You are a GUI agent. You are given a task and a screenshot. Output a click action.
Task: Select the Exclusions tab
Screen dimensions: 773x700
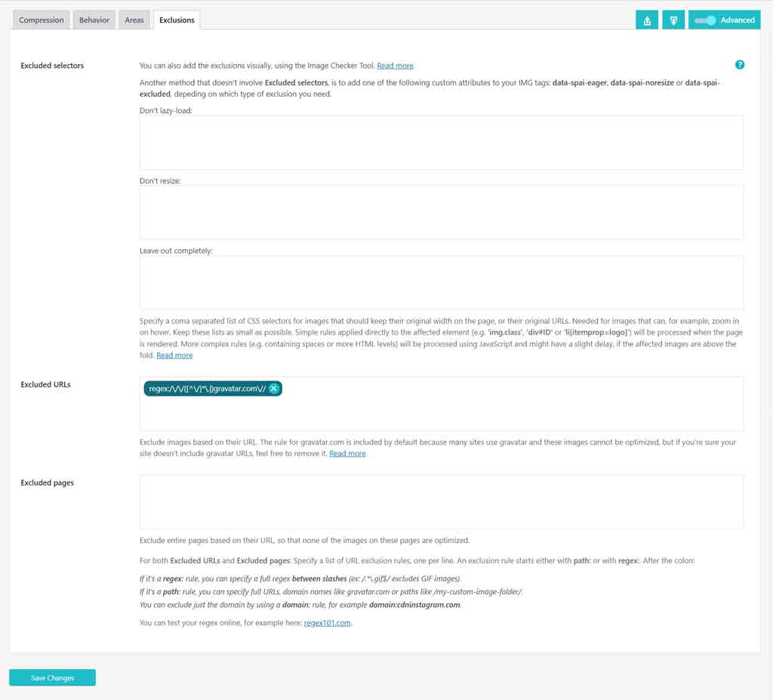tap(177, 20)
